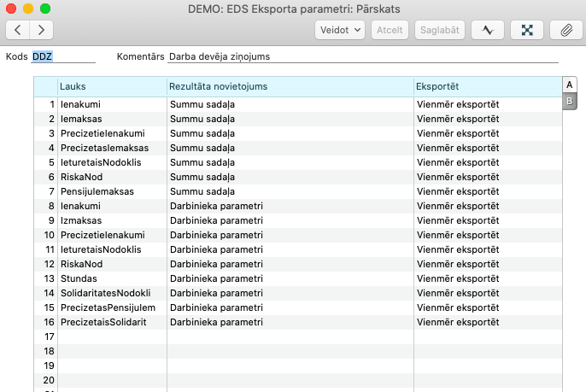Go to the next record arrow
This screenshot has width=586, height=392.
[x=40, y=30]
